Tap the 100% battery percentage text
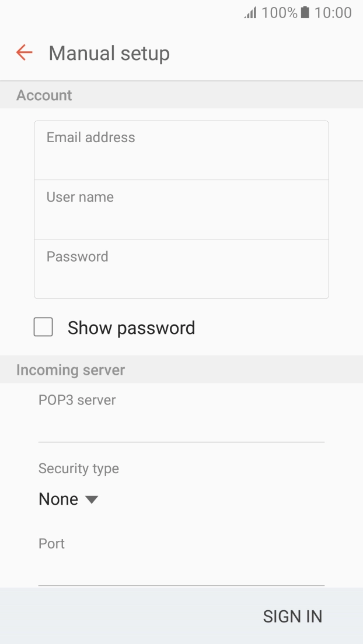The height and width of the screenshot is (644, 363). click(279, 13)
